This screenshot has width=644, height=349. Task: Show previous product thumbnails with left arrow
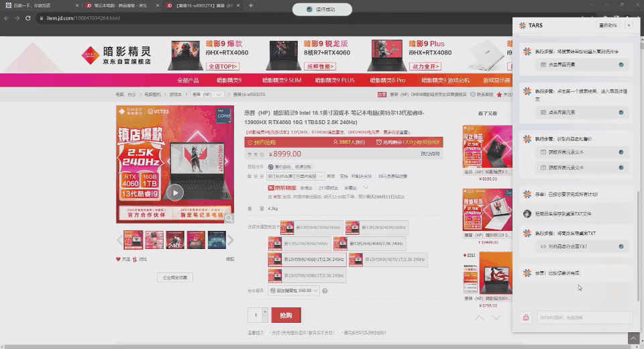pyautogui.click(x=119, y=240)
